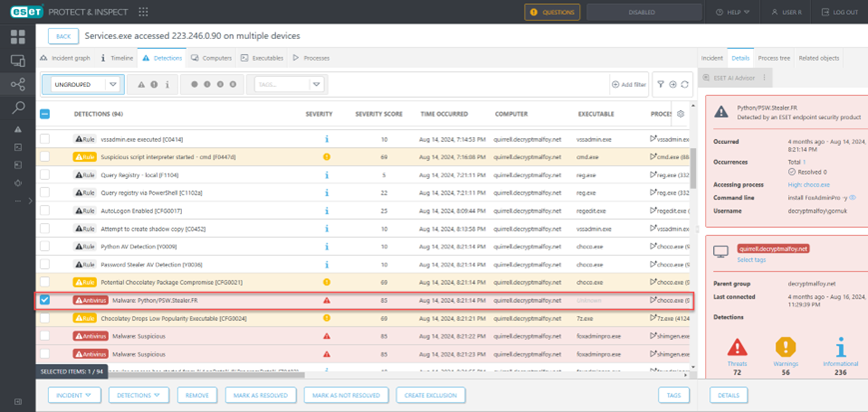Screen dimensions: 868x412
Task: Toggle the select-all detections header checkbox
Action: [45, 114]
